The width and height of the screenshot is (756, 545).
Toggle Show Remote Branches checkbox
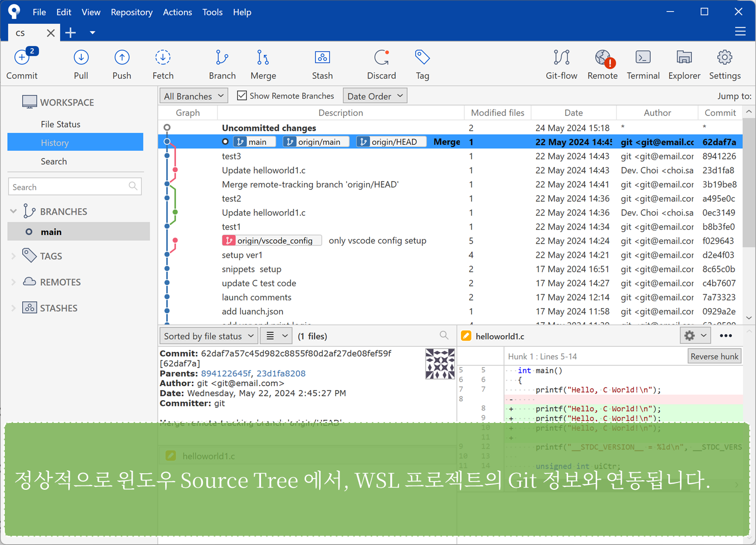point(242,95)
